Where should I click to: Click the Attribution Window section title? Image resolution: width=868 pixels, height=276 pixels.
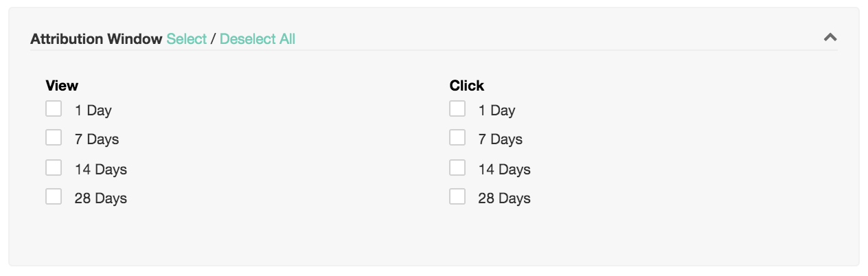[x=96, y=39]
